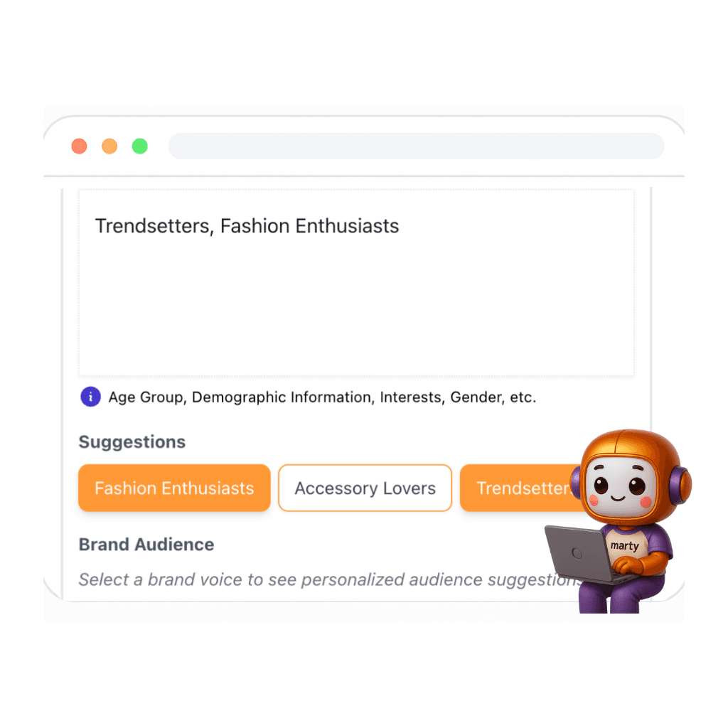
Task: Click the Brand Audience heading
Action: (146, 545)
